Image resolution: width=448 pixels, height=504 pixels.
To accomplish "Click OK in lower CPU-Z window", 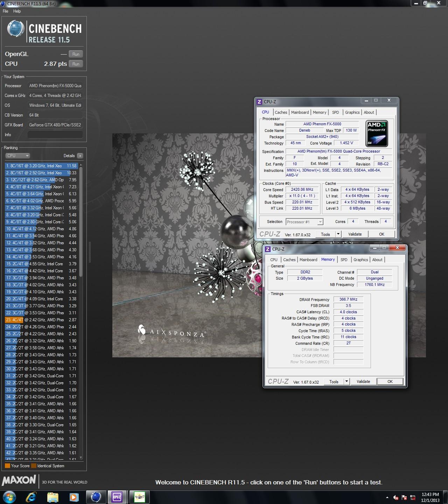I will tap(390, 381).
